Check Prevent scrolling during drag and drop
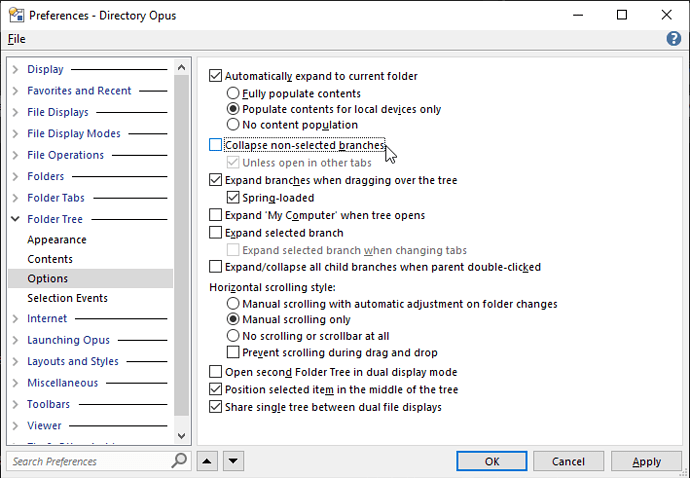 point(233,352)
